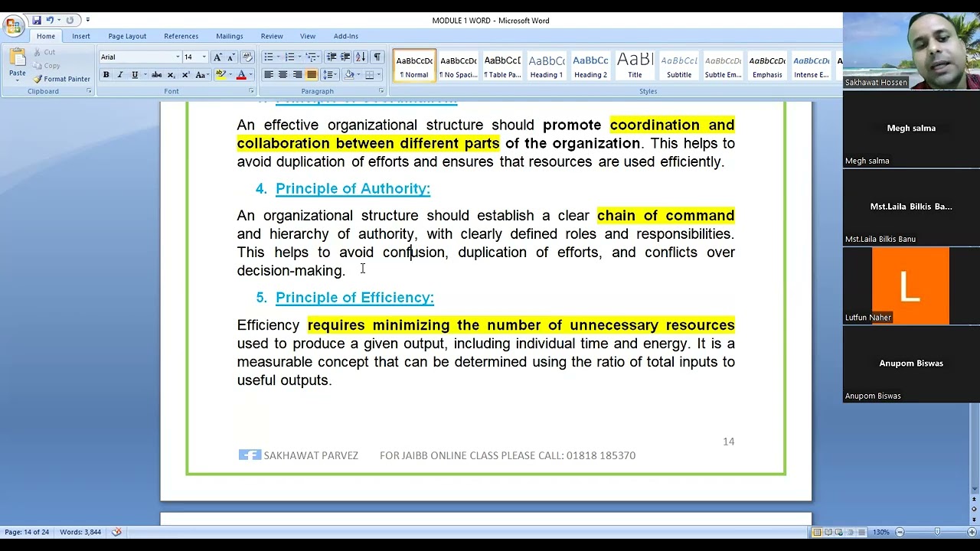Toggle italic formatting
980x551 pixels.
click(119, 75)
